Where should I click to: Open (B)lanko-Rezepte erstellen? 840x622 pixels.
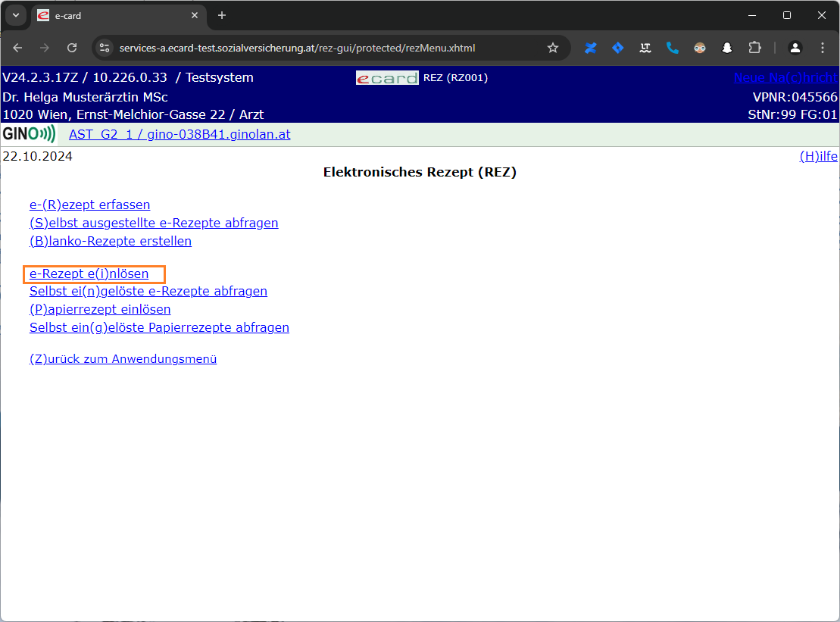(110, 241)
